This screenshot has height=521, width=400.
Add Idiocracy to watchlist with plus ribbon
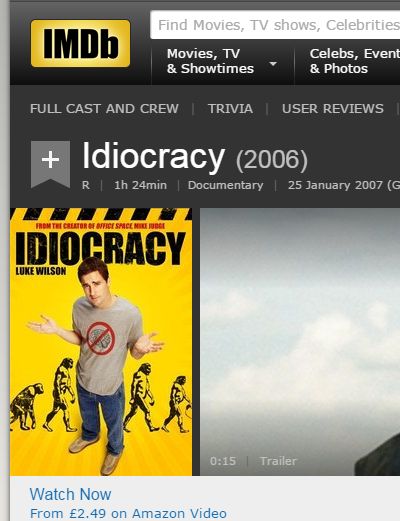(50, 165)
